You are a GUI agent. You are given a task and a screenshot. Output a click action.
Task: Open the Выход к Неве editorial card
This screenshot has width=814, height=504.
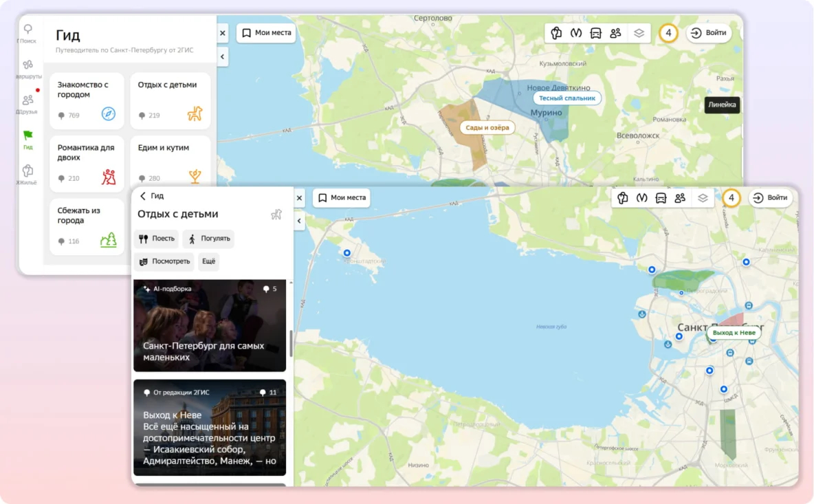point(210,428)
